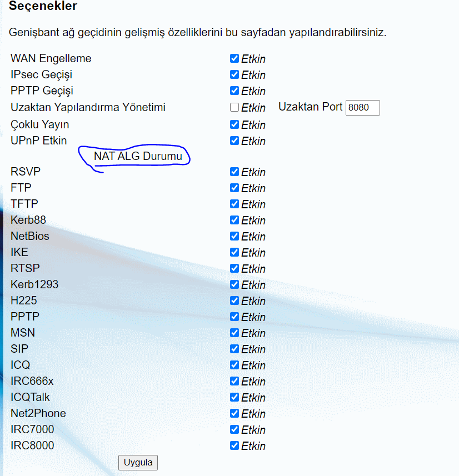This screenshot has height=476, width=459.
Task: Disable MSN ALG checkbox
Action: (x=234, y=332)
